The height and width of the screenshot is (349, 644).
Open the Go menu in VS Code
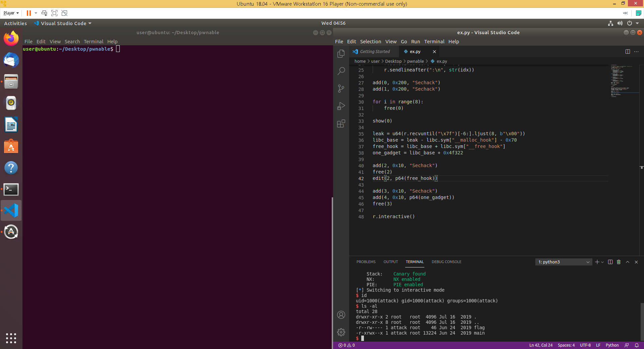404,42
